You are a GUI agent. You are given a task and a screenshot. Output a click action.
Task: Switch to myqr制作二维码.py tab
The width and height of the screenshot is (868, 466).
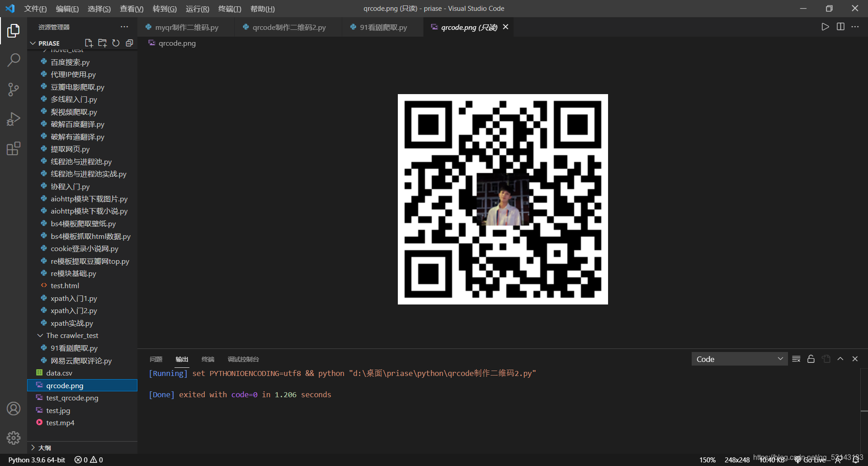(x=186, y=27)
